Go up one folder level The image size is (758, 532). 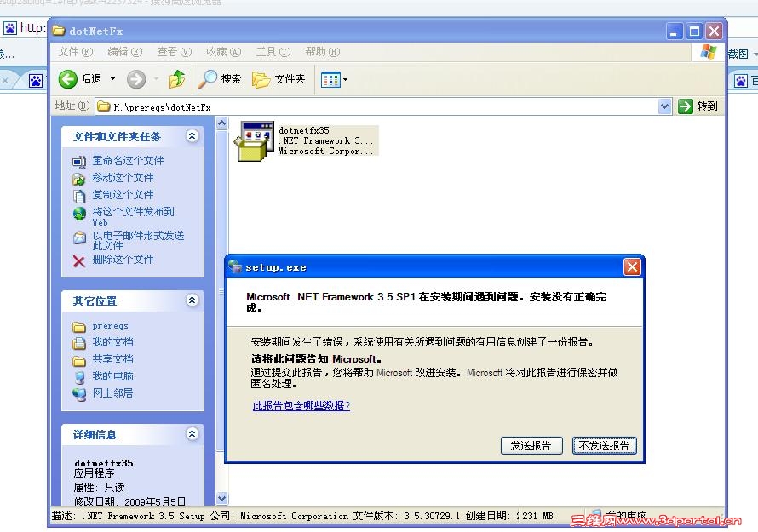tap(177, 79)
